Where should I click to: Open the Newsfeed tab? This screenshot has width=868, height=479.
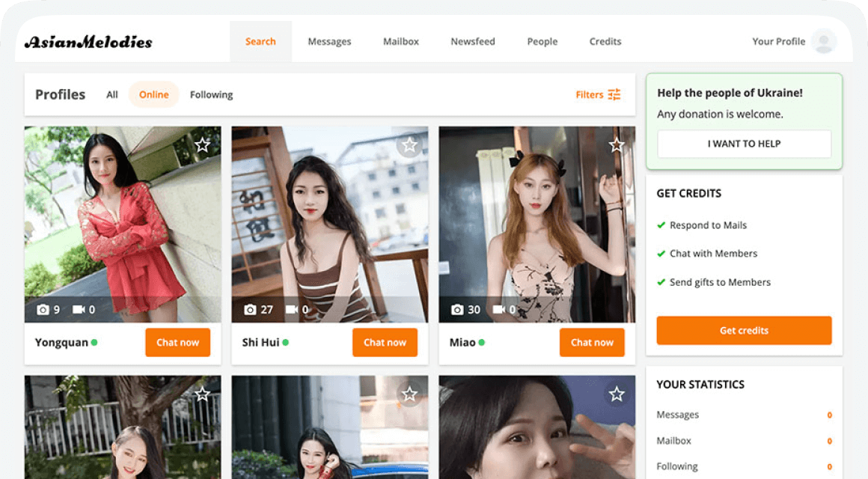[x=473, y=41]
